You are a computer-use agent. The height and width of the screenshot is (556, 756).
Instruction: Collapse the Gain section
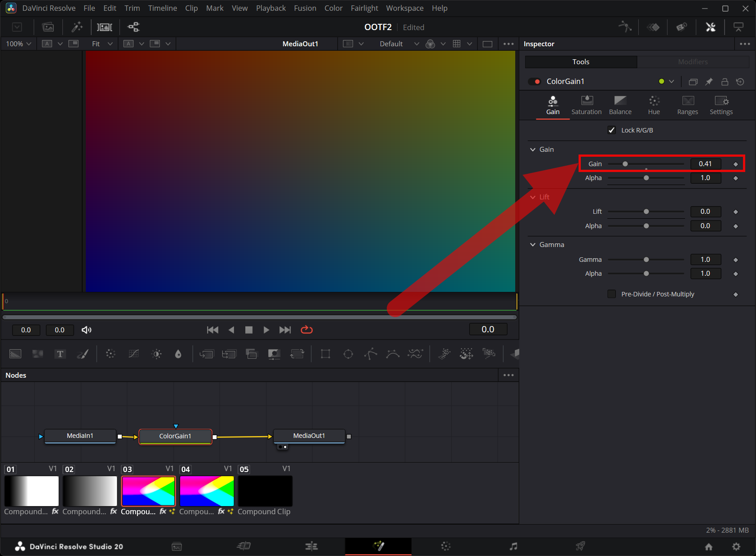pos(533,150)
